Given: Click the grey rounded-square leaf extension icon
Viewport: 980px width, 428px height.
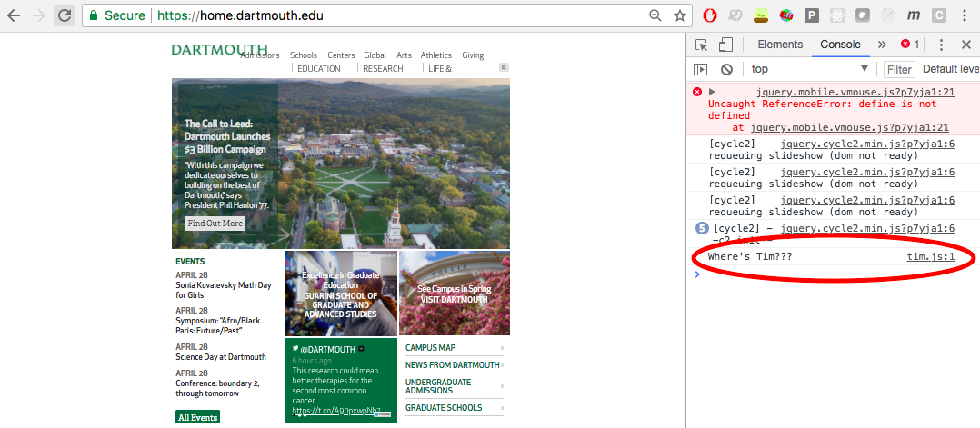Looking at the screenshot, I should click(x=863, y=15).
